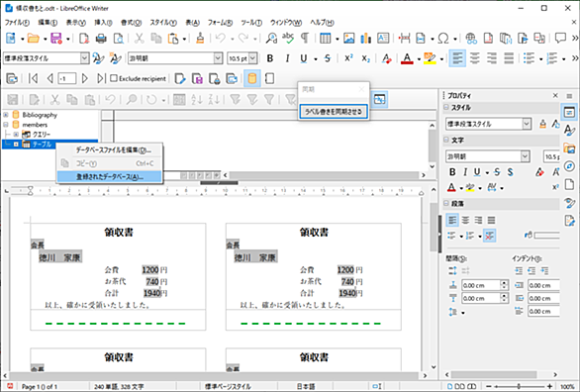
Task: Collapse the members database node
Action: (x=6, y=125)
